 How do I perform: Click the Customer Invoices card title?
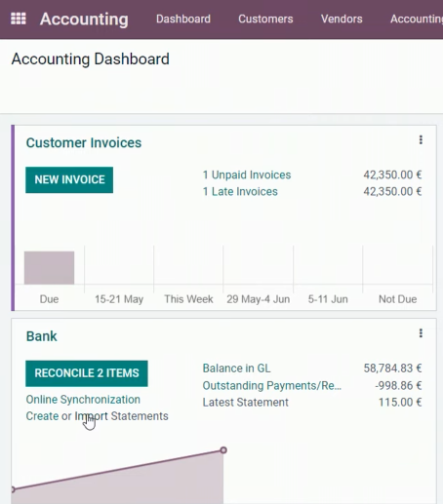pos(84,143)
